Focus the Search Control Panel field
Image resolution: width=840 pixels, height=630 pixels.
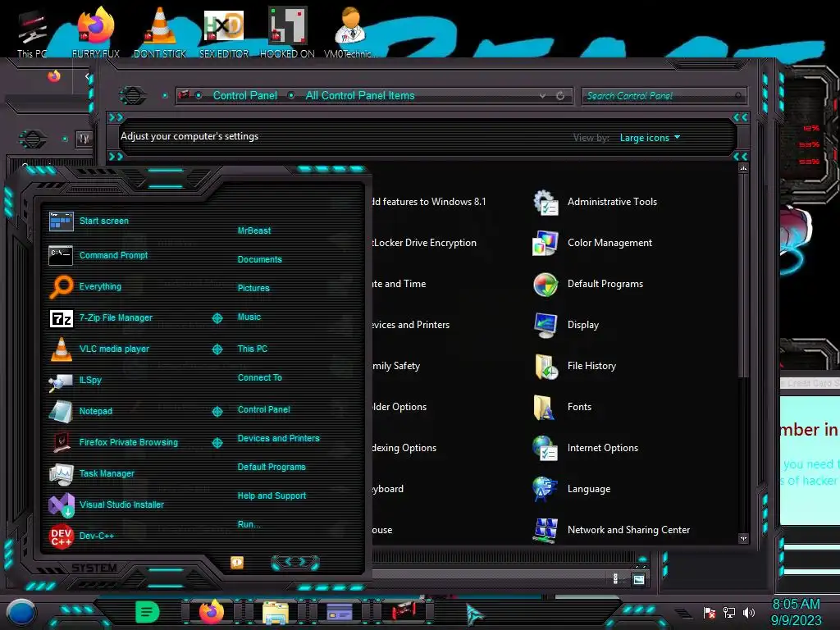[664, 96]
